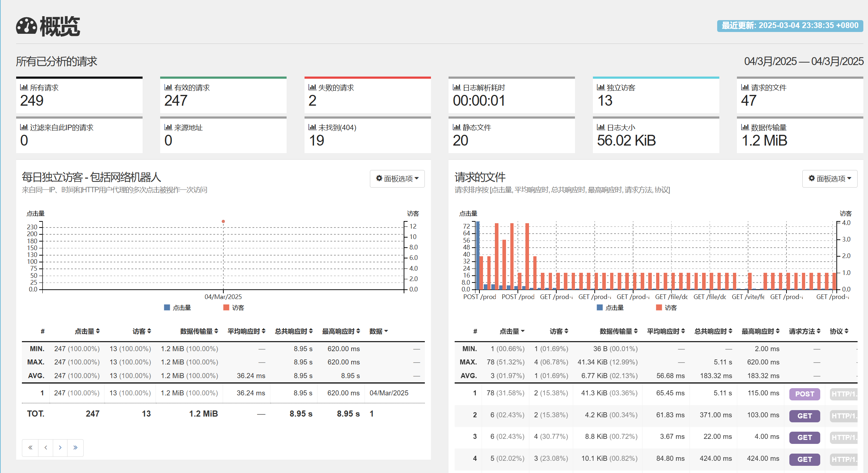
Task: Click the chart icon on 所有请求 card
Action: 24,87
